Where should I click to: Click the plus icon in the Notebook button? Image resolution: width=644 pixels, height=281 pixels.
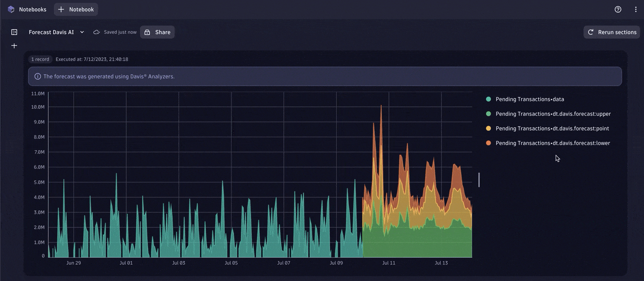61,9
